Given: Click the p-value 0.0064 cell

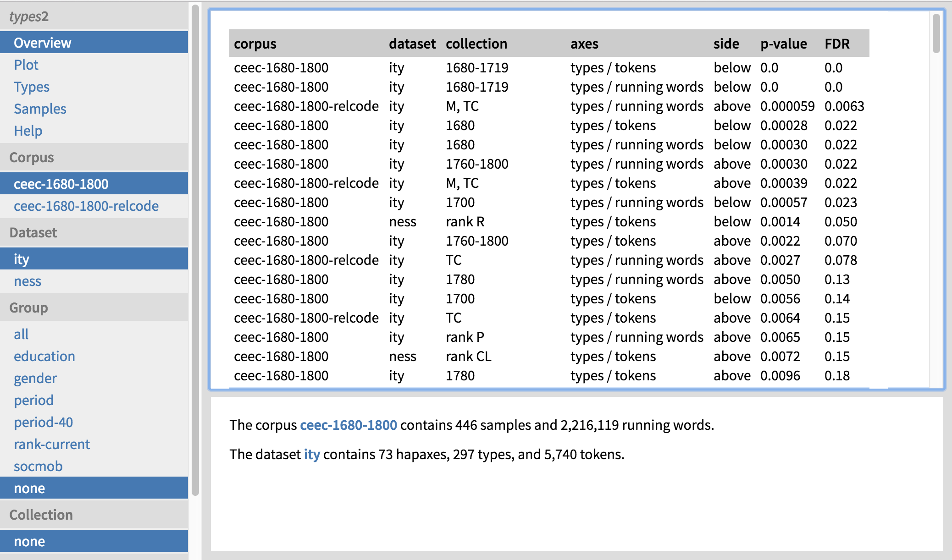Looking at the screenshot, I should click(x=780, y=318).
